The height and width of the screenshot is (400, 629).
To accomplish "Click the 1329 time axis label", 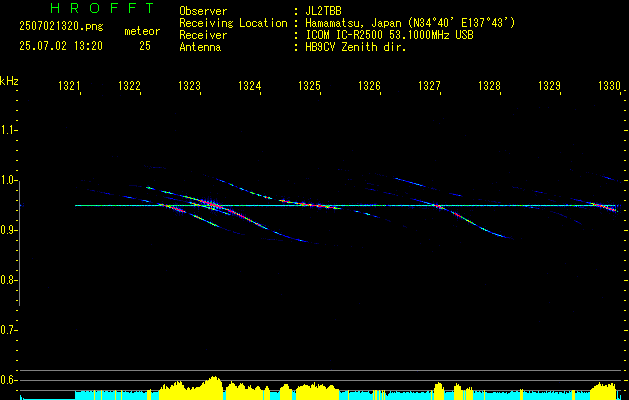I will pyautogui.click(x=549, y=86).
